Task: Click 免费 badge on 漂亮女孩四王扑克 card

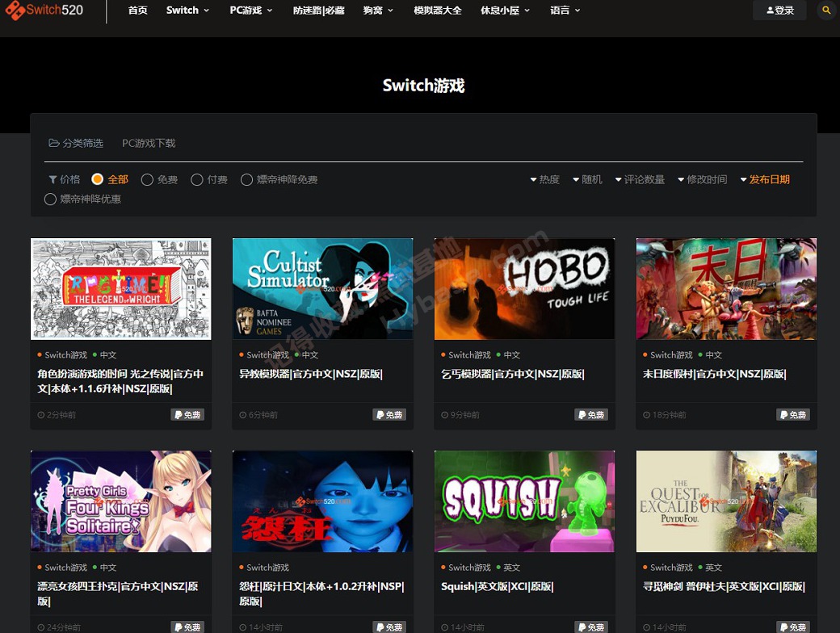Action: [x=187, y=627]
